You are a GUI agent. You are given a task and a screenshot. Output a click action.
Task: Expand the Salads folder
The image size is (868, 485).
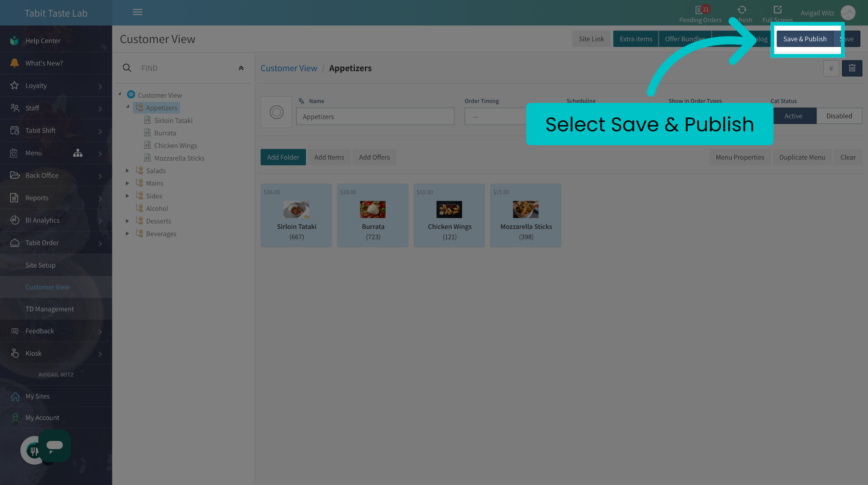coord(127,170)
